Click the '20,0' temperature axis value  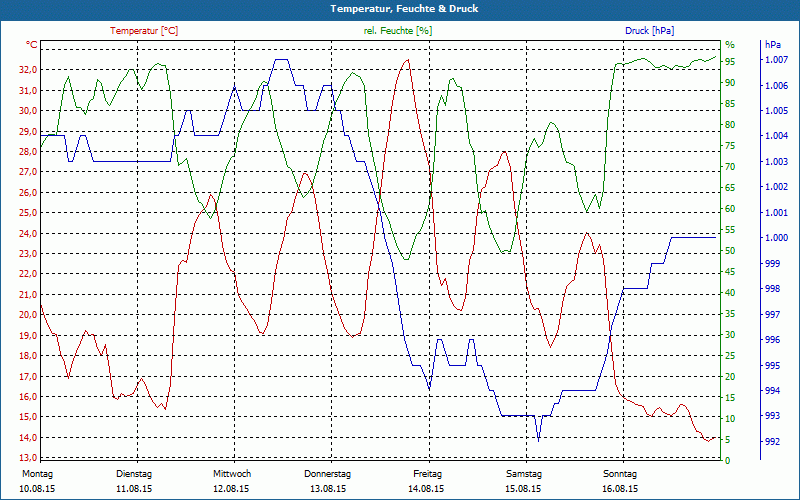(29, 315)
